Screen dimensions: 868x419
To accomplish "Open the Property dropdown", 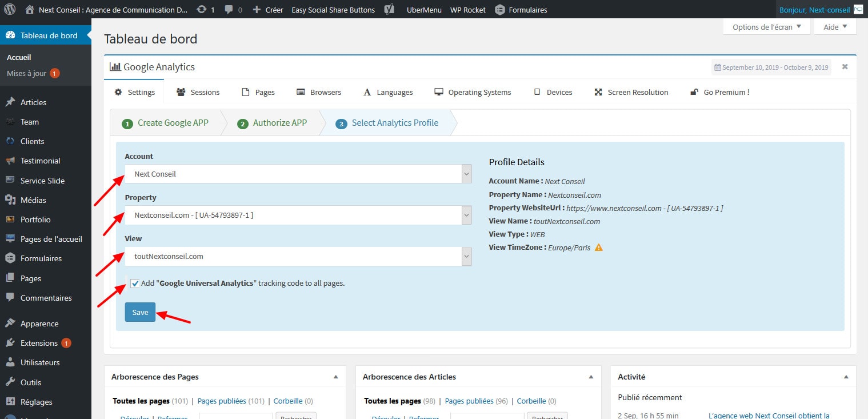I will [x=298, y=215].
